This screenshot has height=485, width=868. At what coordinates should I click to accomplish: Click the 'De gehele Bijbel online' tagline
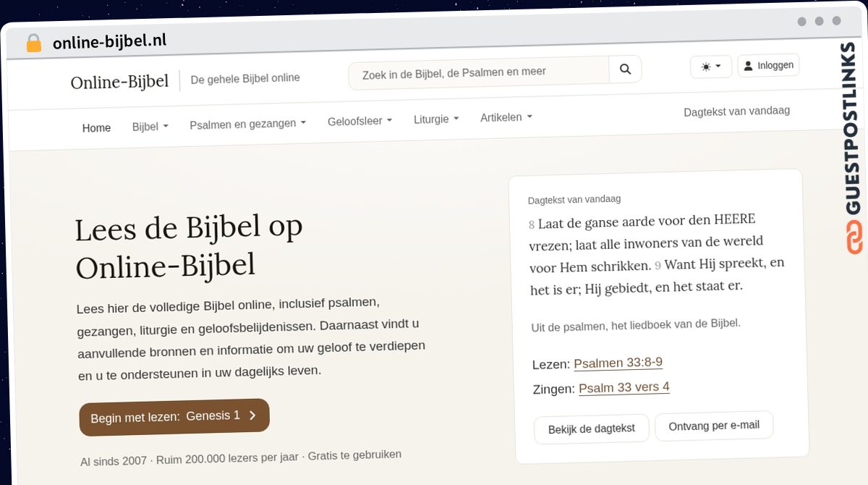pyautogui.click(x=245, y=78)
